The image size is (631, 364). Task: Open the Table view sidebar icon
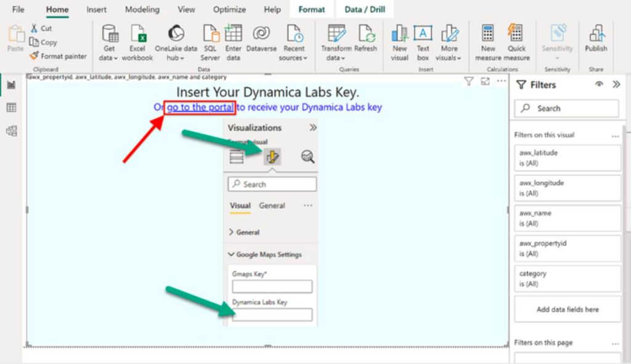pos(11,108)
